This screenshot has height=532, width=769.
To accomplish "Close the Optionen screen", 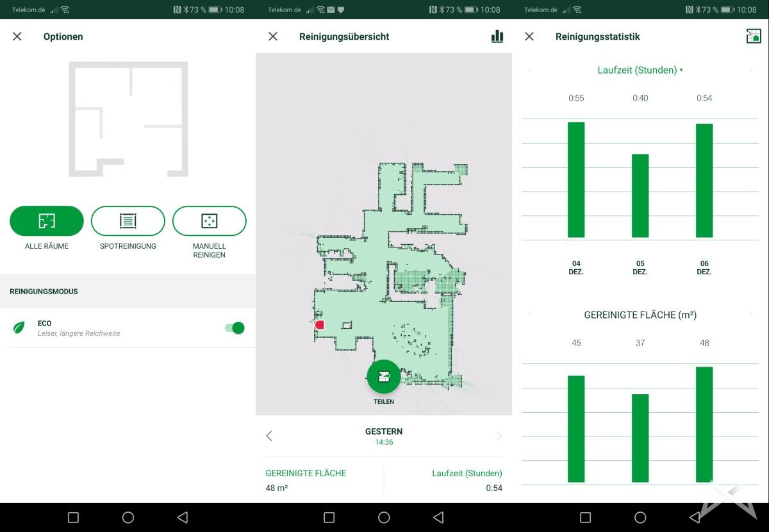I will click(17, 37).
